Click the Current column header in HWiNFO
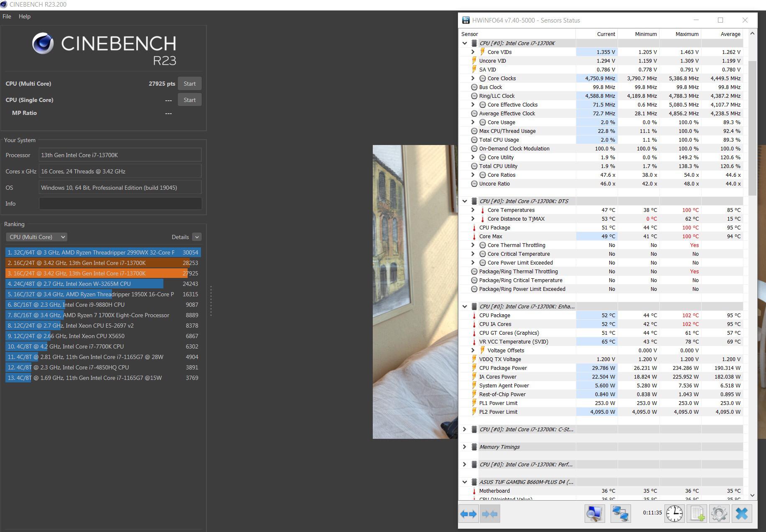This screenshot has height=532, width=766. (596, 34)
